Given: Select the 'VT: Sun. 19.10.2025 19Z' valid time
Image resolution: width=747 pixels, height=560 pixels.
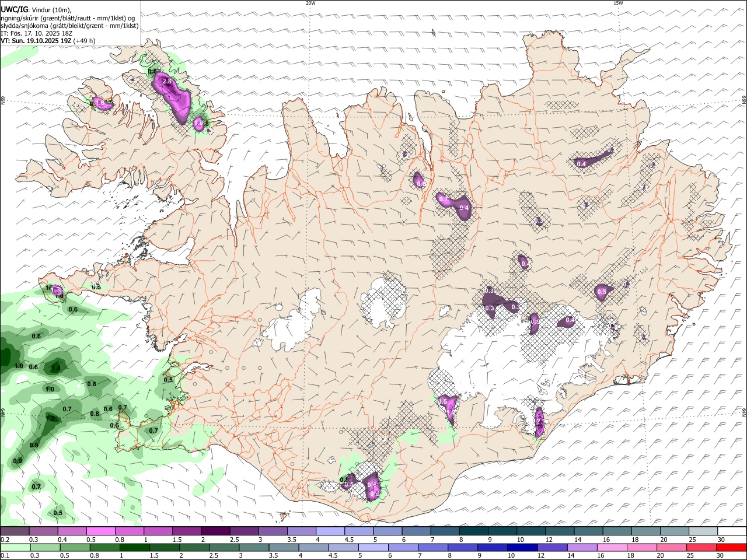Looking at the screenshot, I should [x=37, y=41].
